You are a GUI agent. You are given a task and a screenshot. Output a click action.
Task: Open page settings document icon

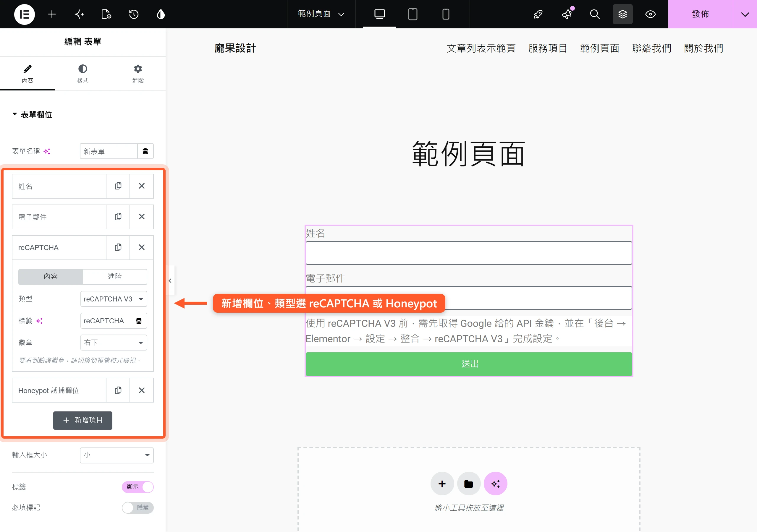[x=106, y=14]
